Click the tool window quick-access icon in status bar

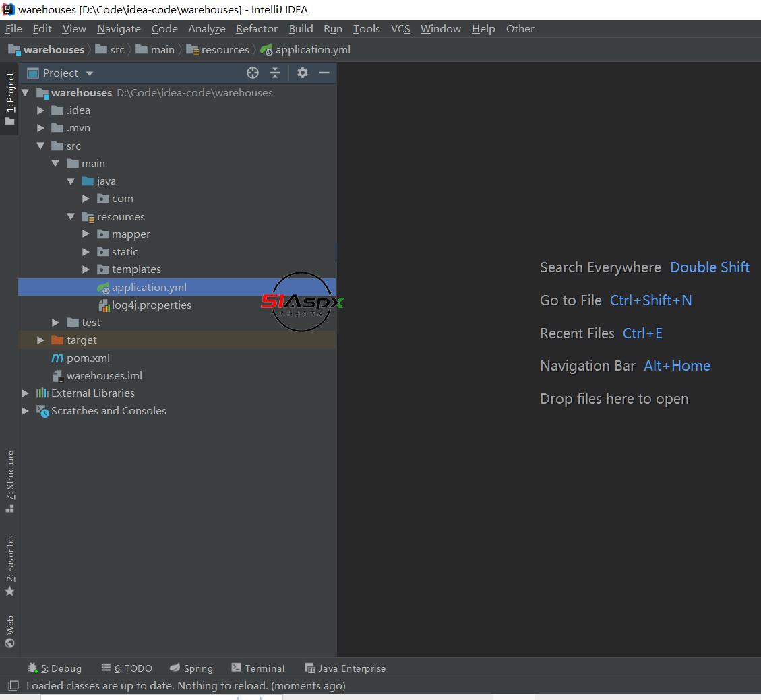[13, 685]
